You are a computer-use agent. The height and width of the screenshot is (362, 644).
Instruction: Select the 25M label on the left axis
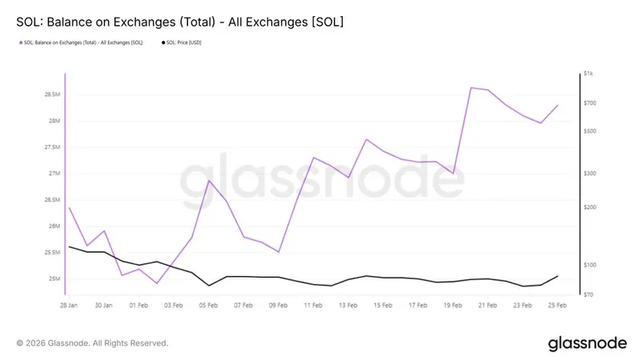55,278
